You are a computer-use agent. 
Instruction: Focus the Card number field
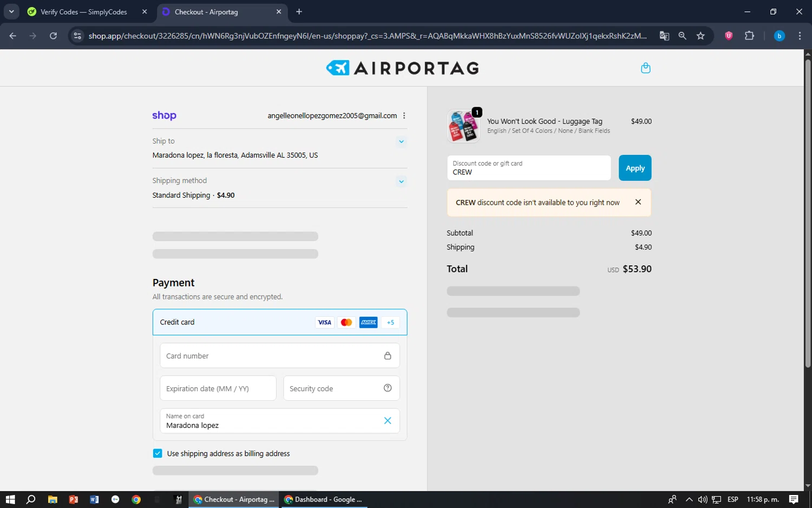[x=280, y=356]
